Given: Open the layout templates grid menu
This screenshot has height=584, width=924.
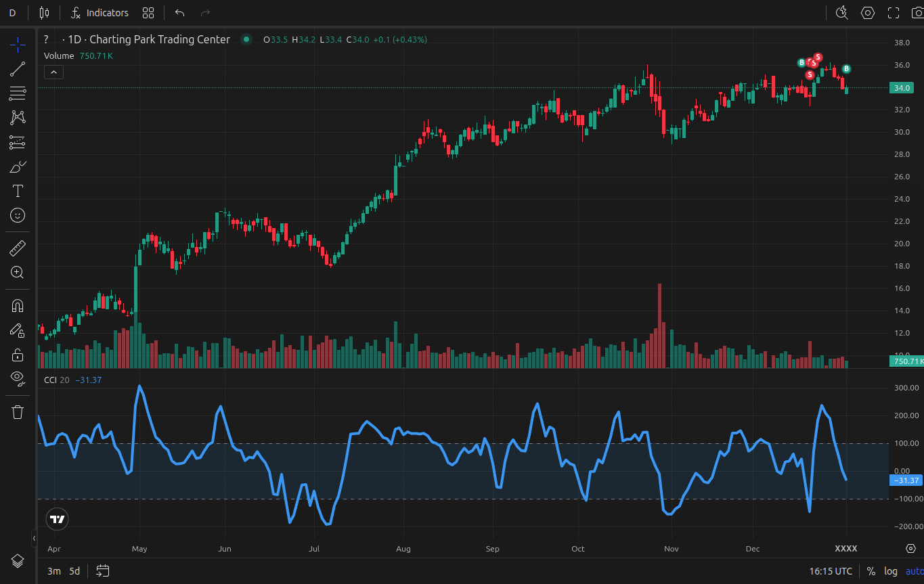Looking at the screenshot, I should pos(148,13).
